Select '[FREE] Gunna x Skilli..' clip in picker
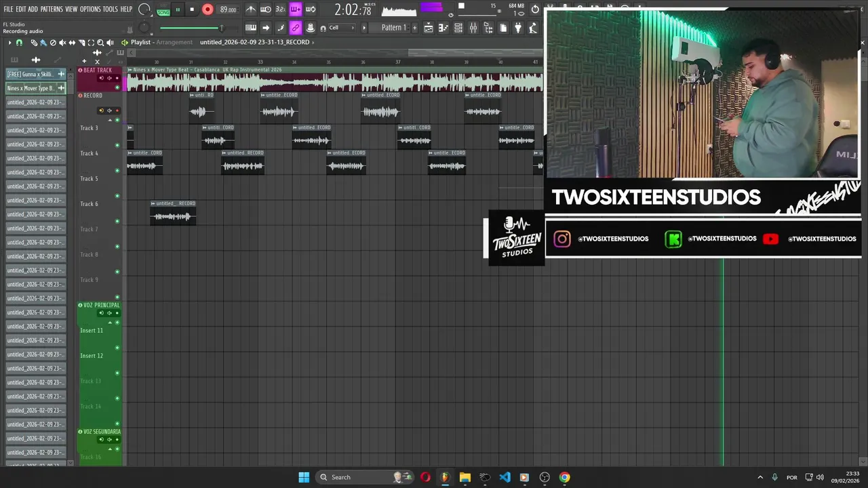This screenshot has width=868, height=488. tap(35, 74)
